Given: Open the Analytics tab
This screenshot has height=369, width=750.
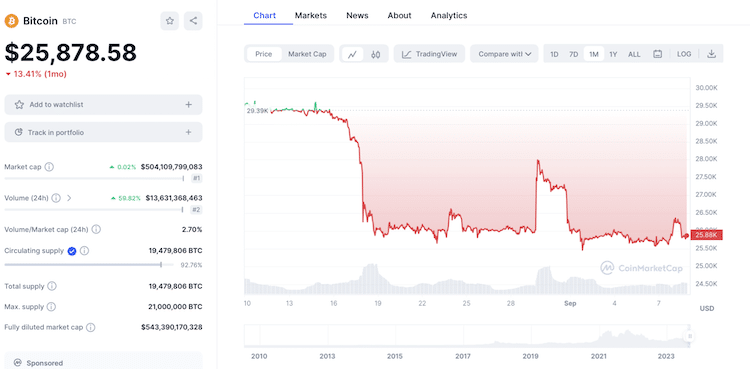Looking at the screenshot, I should click(449, 15).
